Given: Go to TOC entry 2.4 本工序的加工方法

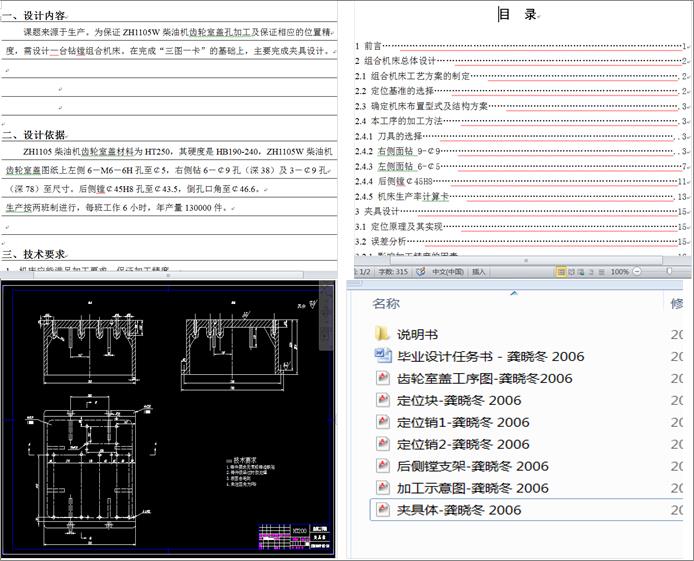Looking at the screenshot, I should tap(520, 121).
